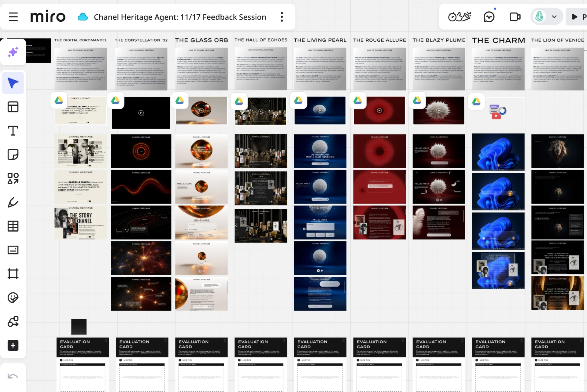
Task: Select 'I like this' under The Living Pearl
Action: (x=304, y=360)
